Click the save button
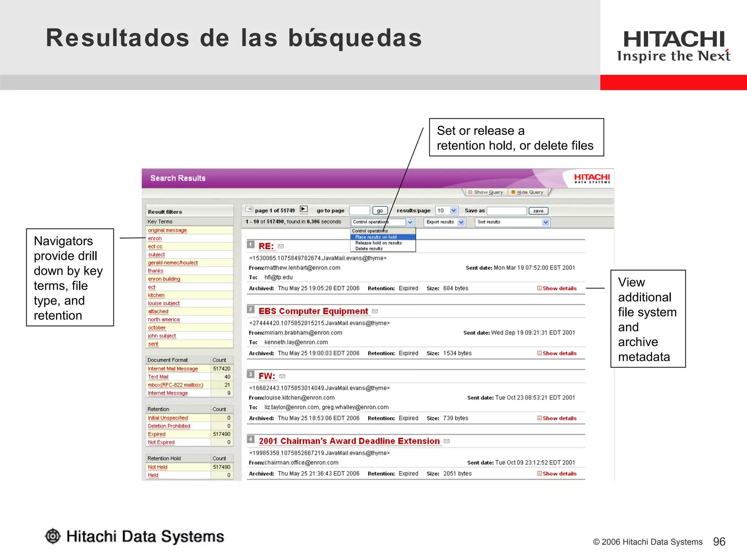747x560 pixels. (538, 211)
